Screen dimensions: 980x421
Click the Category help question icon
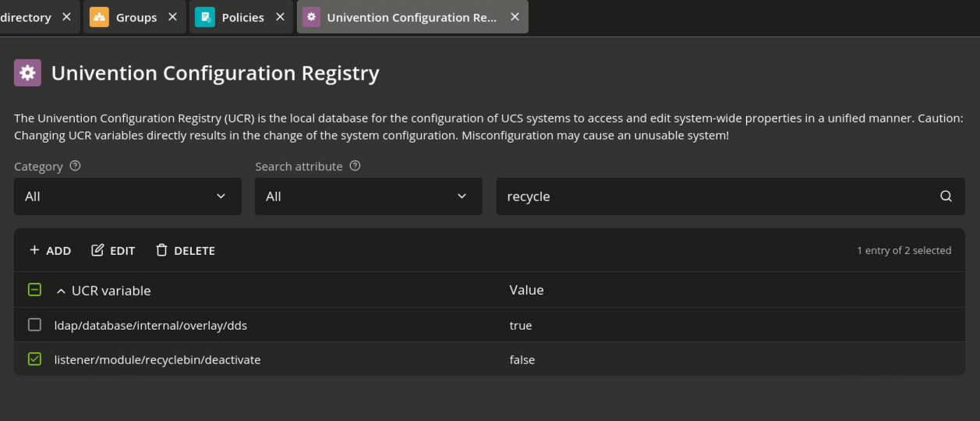(x=75, y=166)
